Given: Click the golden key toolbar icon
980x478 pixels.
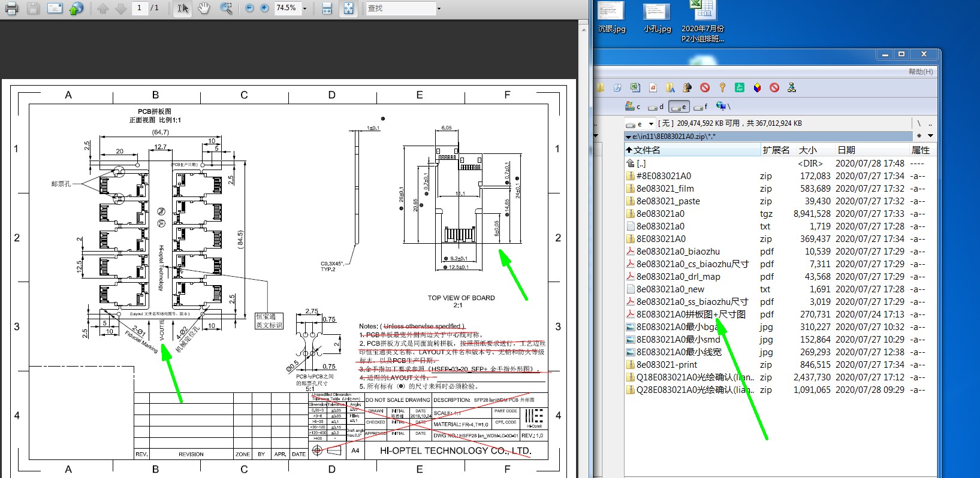Looking at the screenshot, I should pos(722,87).
